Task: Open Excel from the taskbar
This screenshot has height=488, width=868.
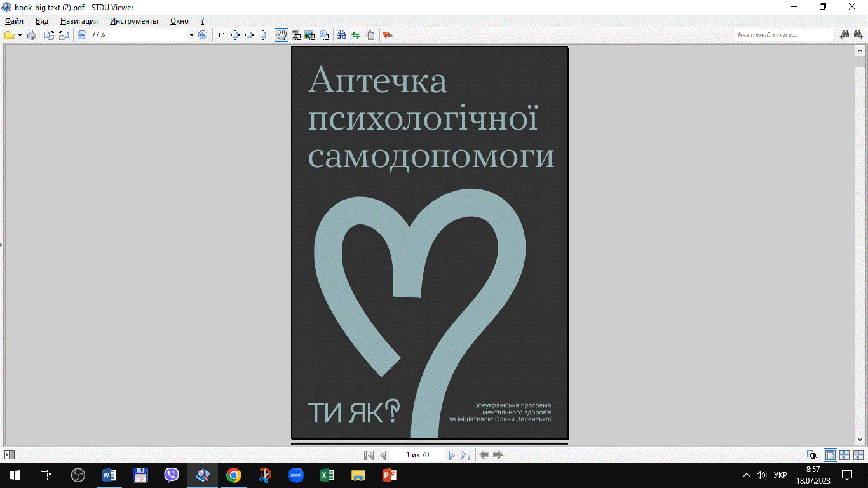Action: click(327, 475)
